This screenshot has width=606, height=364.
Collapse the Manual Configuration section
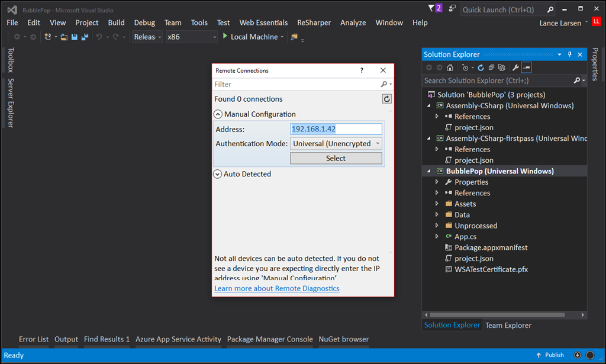pos(218,114)
